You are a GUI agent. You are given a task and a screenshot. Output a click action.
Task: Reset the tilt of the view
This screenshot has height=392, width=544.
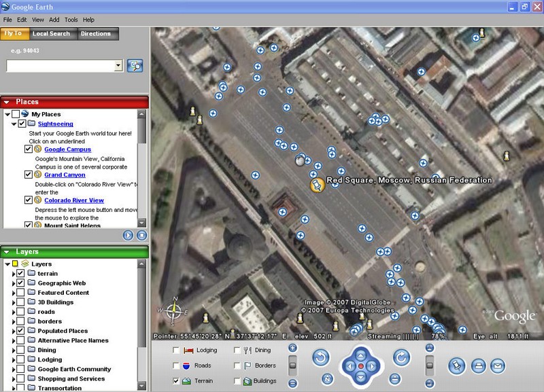pos(395,379)
